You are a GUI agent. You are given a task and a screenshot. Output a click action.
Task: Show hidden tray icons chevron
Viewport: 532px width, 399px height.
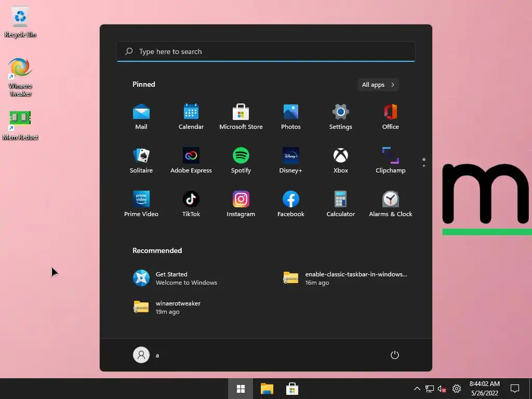[417, 389]
